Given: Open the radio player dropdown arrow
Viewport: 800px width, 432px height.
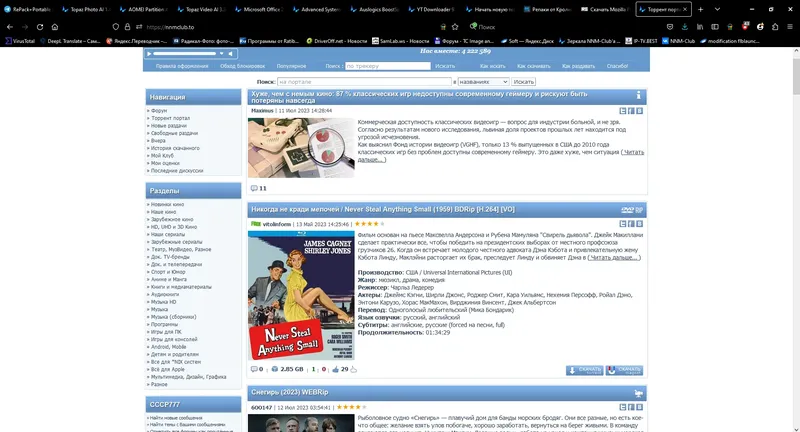Looking at the screenshot, I should coord(221,54).
